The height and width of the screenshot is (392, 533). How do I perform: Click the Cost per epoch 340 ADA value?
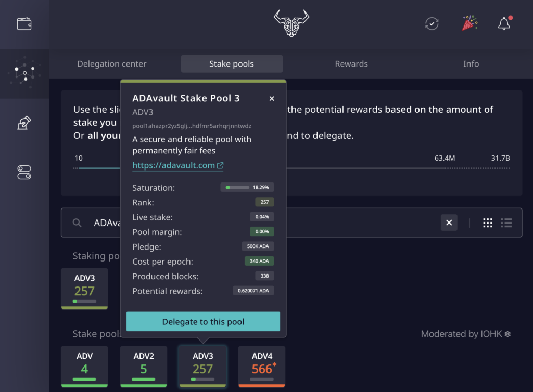tap(259, 261)
